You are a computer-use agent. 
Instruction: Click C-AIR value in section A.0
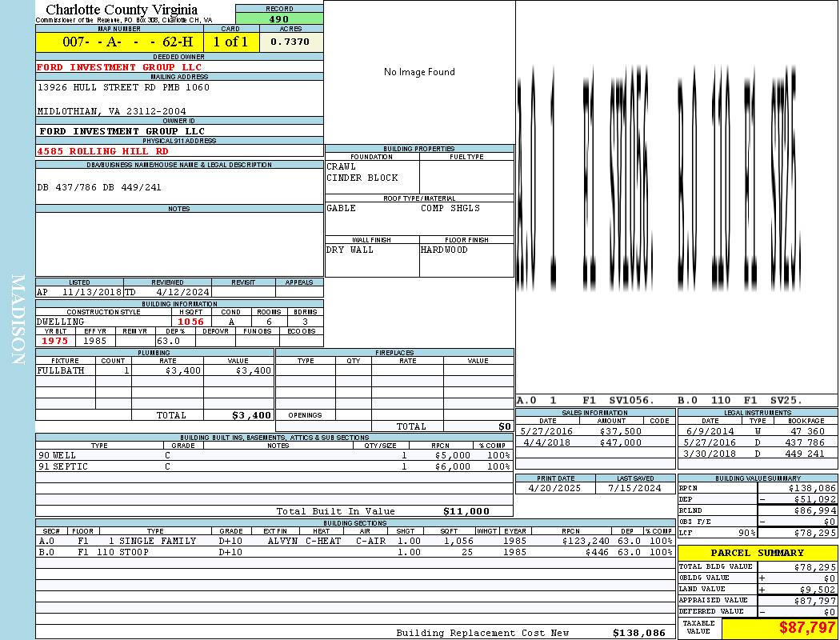click(371, 541)
